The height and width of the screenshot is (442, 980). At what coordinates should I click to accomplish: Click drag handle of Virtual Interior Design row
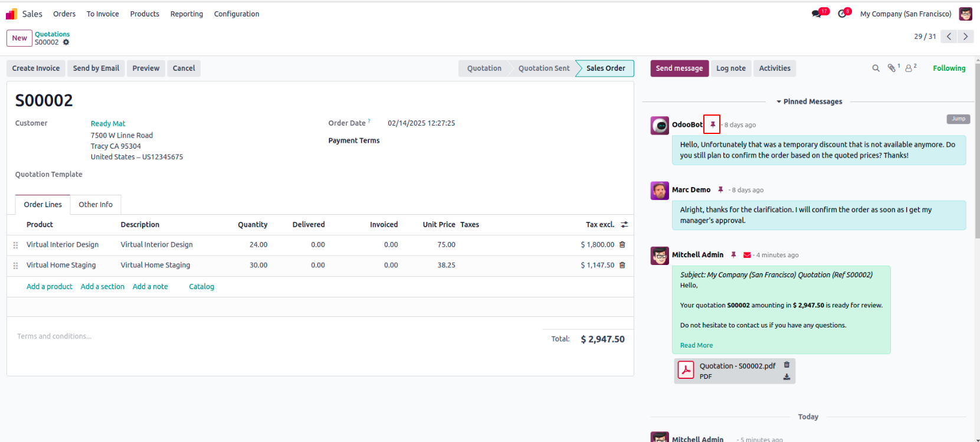click(x=15, y=245)
